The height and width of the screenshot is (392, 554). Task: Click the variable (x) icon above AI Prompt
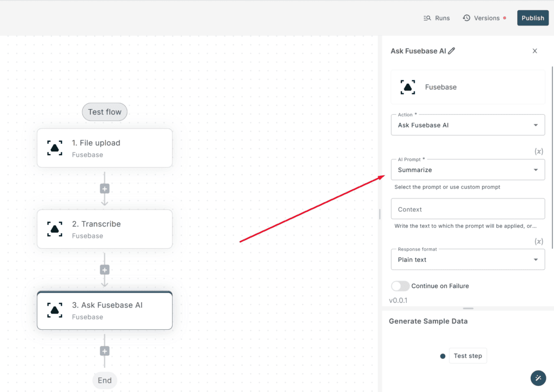[539, 151]
